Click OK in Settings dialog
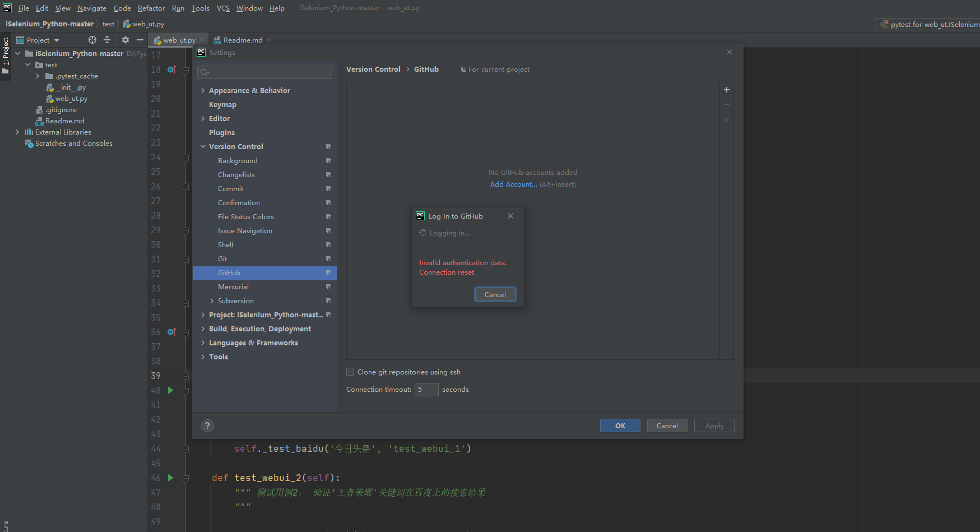The height and width of the screenshot is (532, 980). click(x=620, y=425)
